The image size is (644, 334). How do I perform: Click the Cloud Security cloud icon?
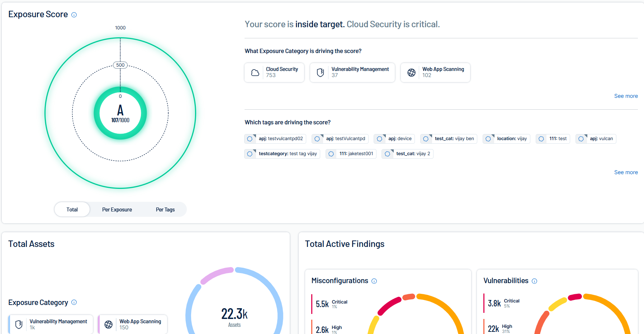[x=255, y=73]
